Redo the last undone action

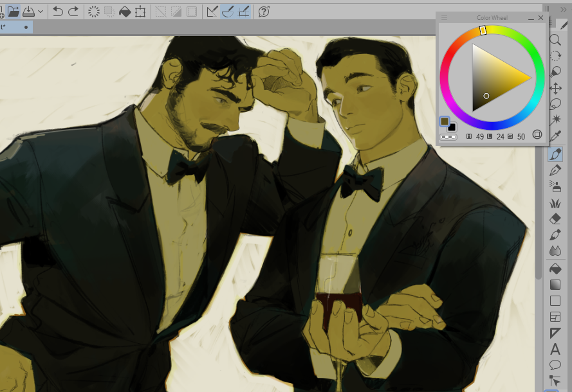73,12
